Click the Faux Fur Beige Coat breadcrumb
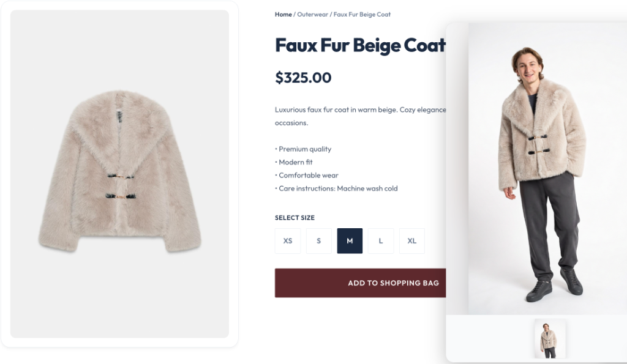The height and width of the screenshot is (364, 627). (362, 14)
